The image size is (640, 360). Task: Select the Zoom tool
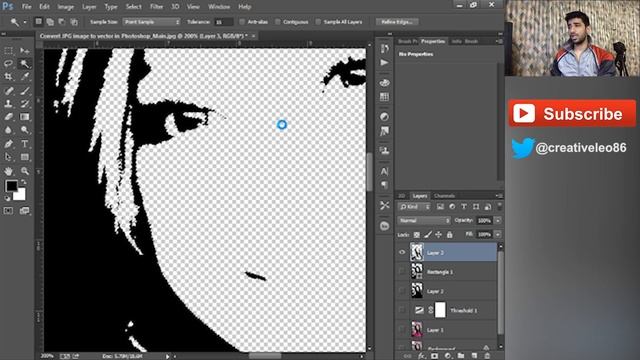coord(24,171)
